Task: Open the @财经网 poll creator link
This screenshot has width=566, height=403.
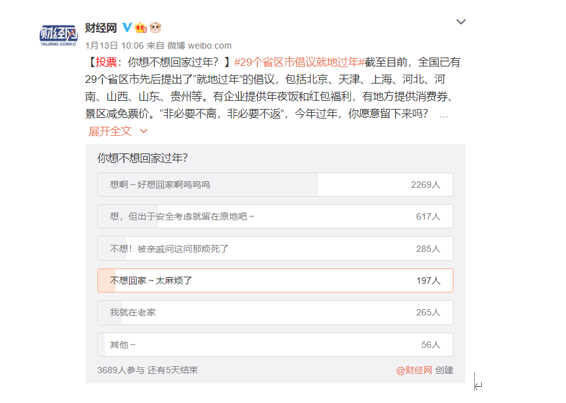Action: click(x=414, y=370)
